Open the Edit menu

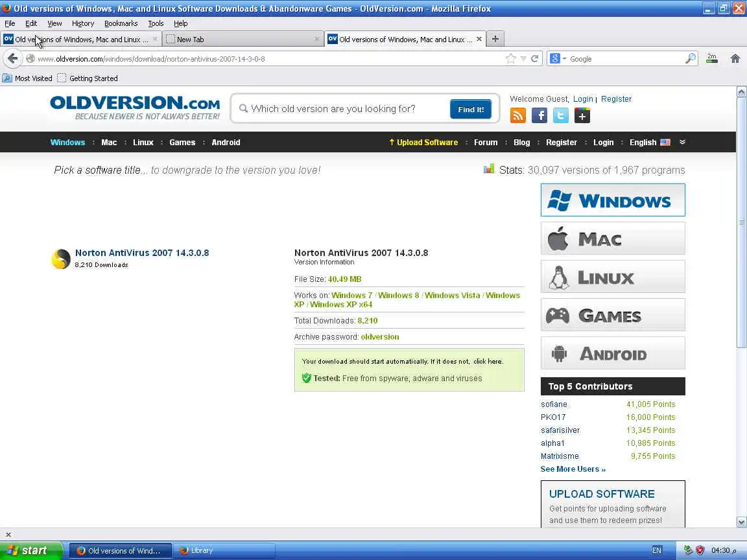pyautogui.click(x=31, y=23)
